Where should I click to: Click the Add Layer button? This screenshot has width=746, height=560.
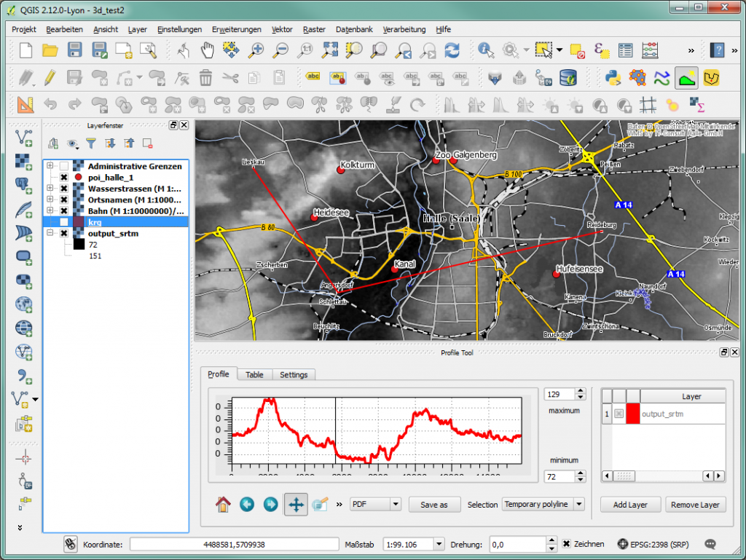[x=629, y=504]
